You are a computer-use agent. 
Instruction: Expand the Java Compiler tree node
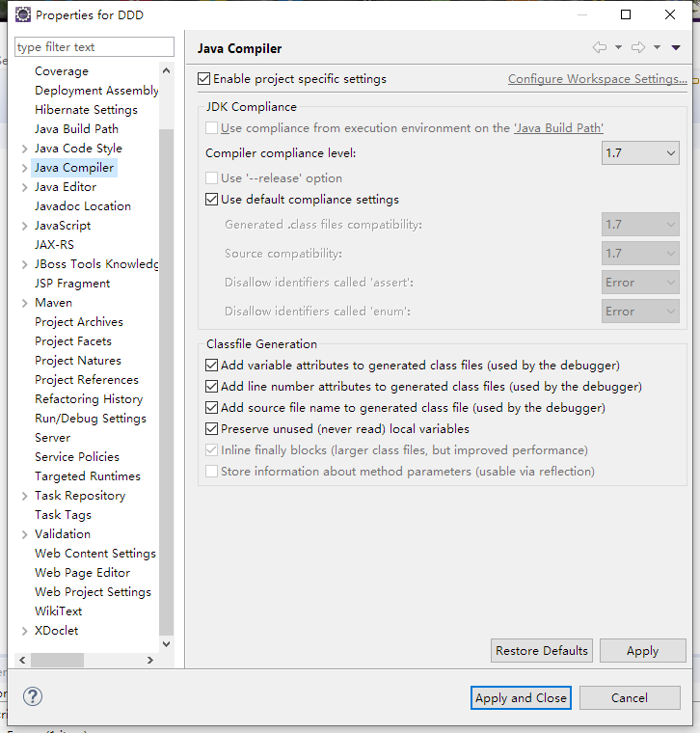click(25, 168)
